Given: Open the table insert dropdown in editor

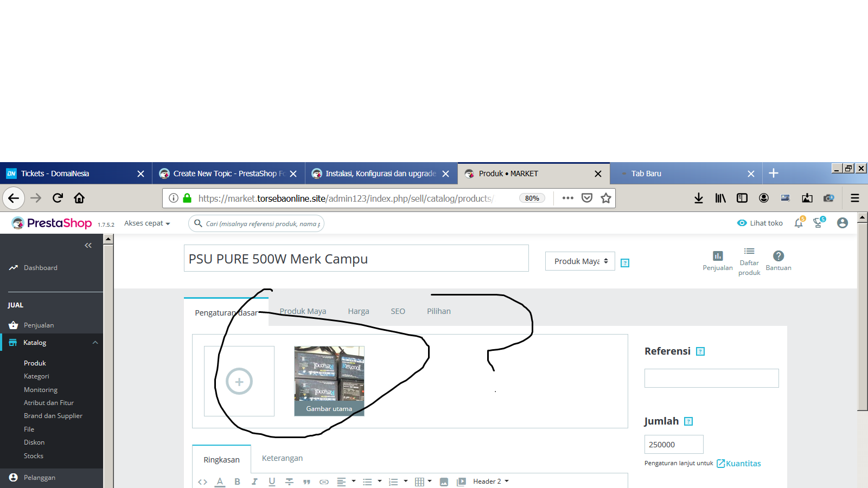Looking at the screenshot, I should point(423,481).
